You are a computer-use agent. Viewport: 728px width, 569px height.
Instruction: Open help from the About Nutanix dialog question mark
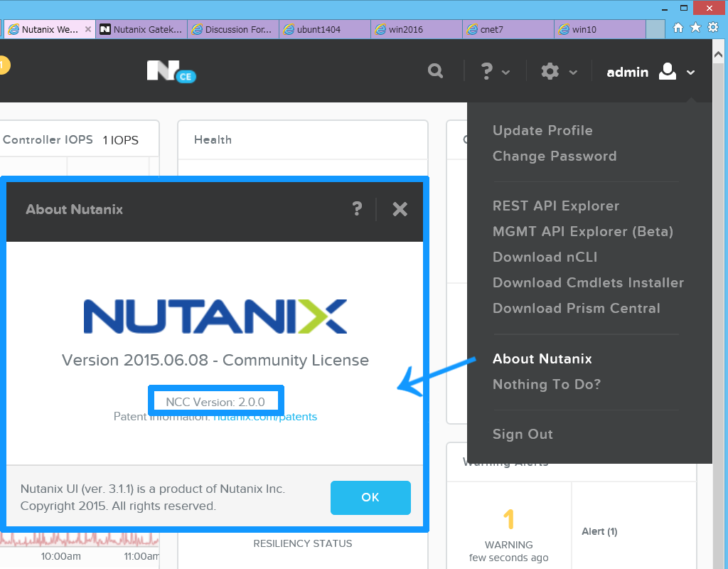357,209
